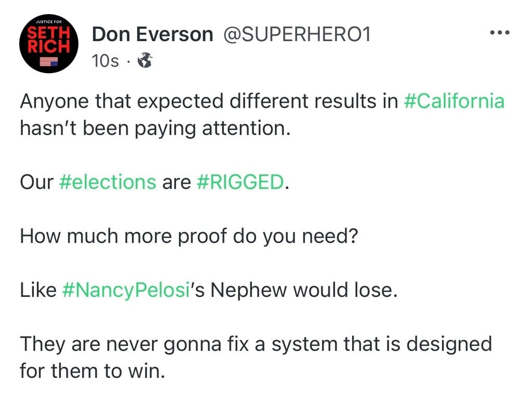
Task: Click the 10s post timestamp
Action: click(x=105, y=61)
